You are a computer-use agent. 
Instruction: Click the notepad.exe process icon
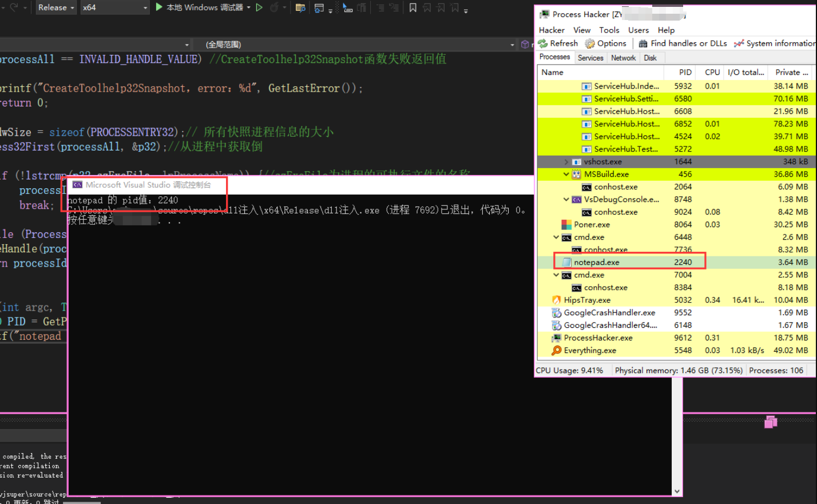tap(566, 262)
